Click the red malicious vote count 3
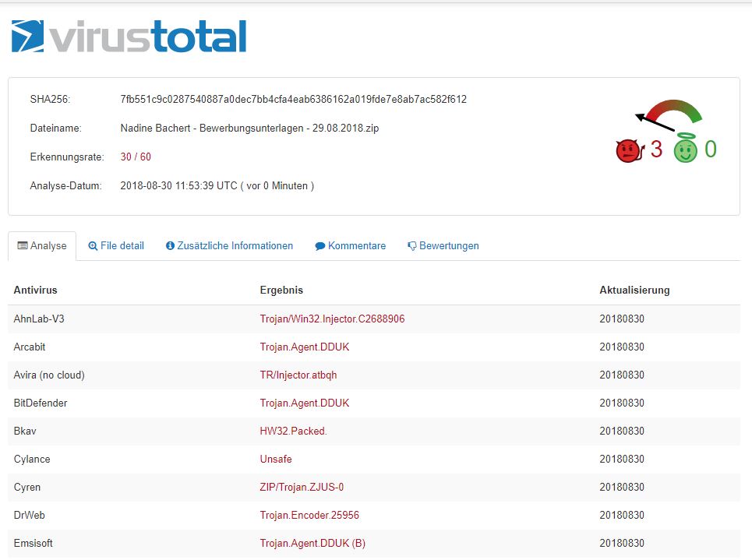Viewport: 752px width, 560px height. [x=656, y=149]
